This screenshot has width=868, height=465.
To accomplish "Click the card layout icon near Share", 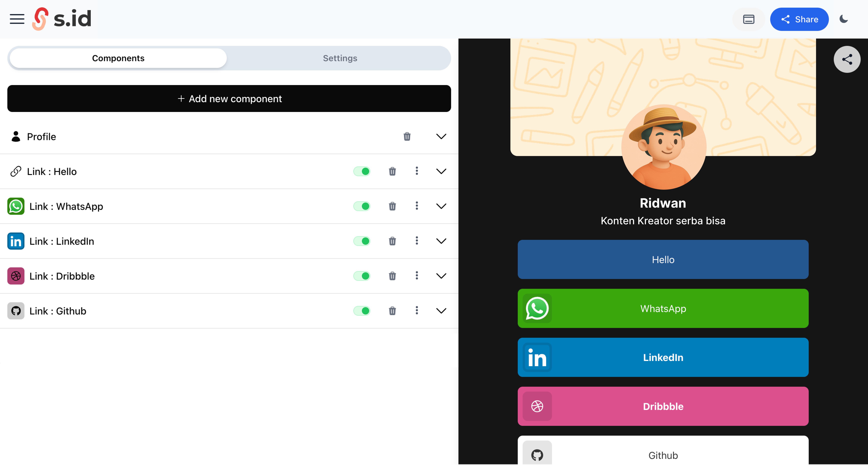I will tap(748, 19).
